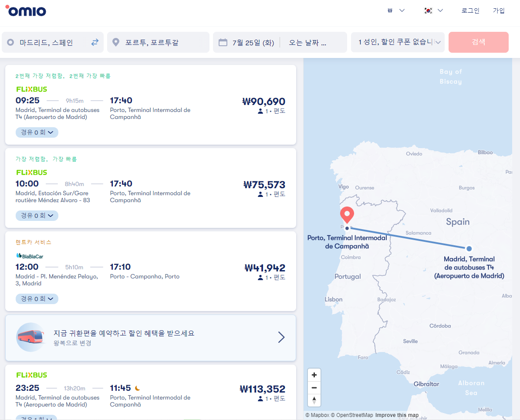Click 5h10m duration on BlaBlaCar trip

74,268
